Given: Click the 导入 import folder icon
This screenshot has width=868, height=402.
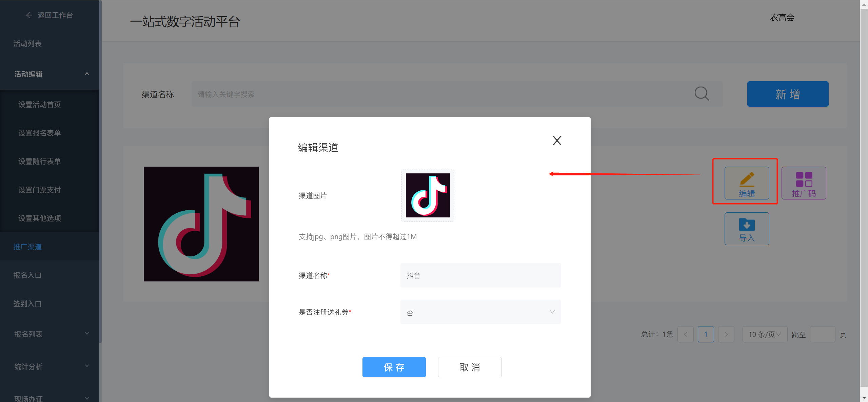Looking at the screenshot, I should (747, 229).
